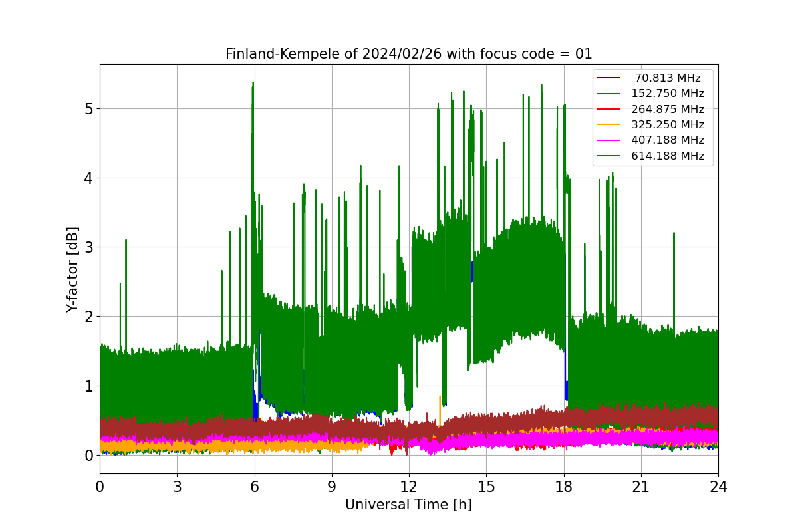Click the magenta legend line swatch
798x532 pixels.
point(608,140)
